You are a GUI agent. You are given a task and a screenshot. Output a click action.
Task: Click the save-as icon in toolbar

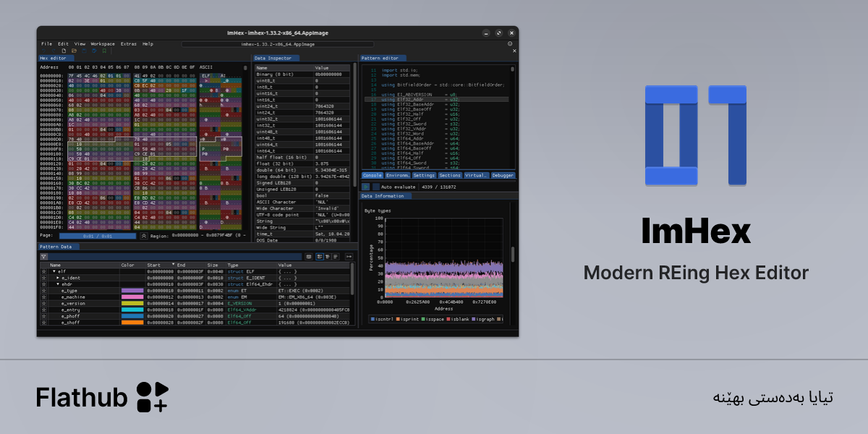[94, 51]
